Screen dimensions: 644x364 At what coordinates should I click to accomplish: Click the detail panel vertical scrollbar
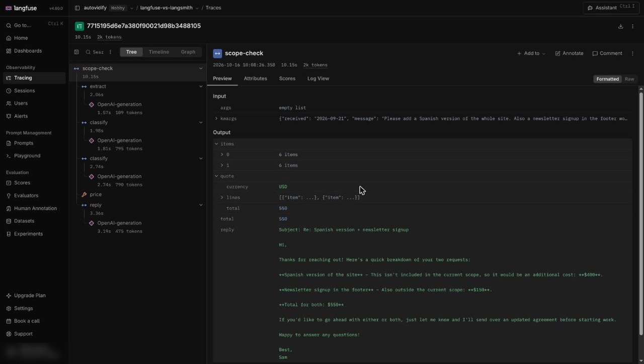click(641, 214)
